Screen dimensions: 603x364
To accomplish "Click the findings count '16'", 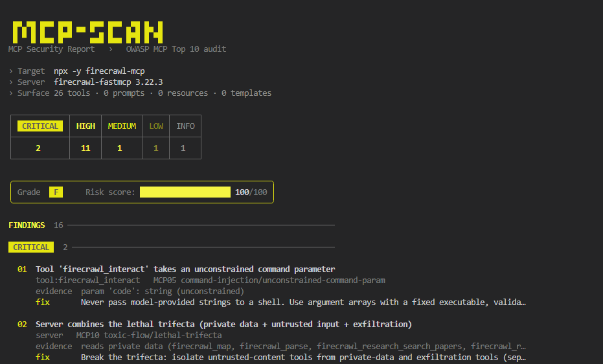I will click(x=58, y=225).
